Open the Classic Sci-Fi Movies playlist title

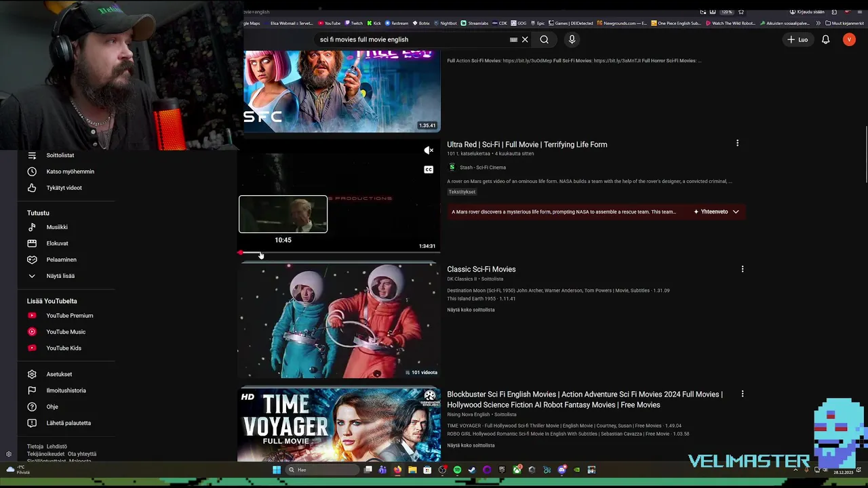pyautogui.click(x=481, y=269)
